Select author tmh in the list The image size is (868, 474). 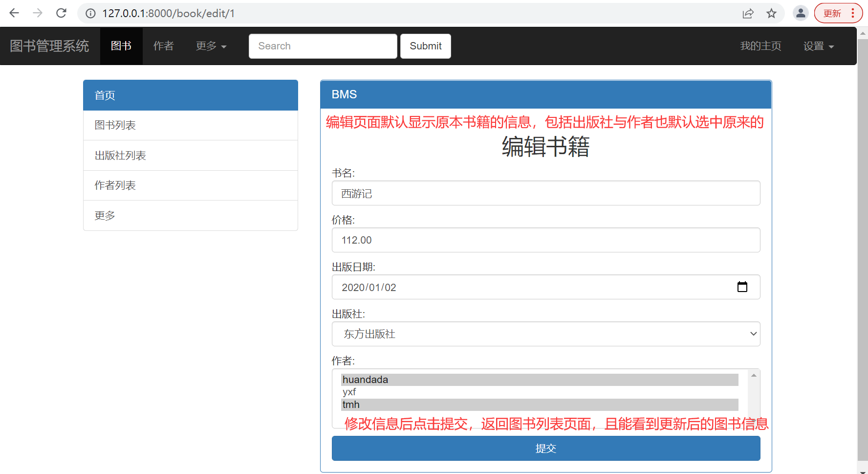[x=540, y=405]
